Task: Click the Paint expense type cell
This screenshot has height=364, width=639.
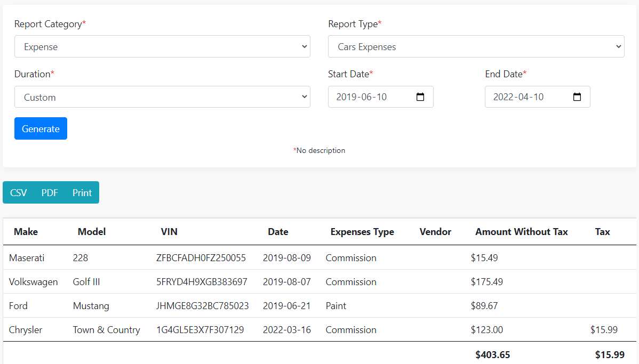Action: click(336, 306)
